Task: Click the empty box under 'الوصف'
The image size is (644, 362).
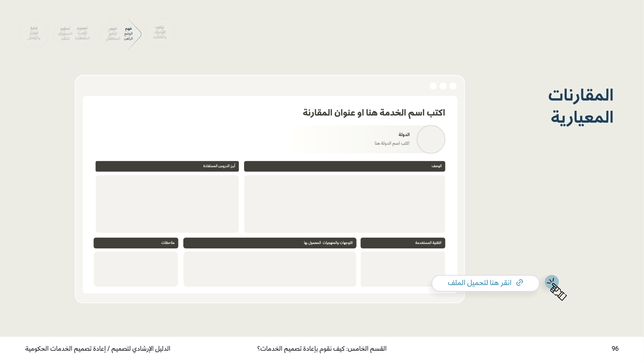Action: click(344, 204)
